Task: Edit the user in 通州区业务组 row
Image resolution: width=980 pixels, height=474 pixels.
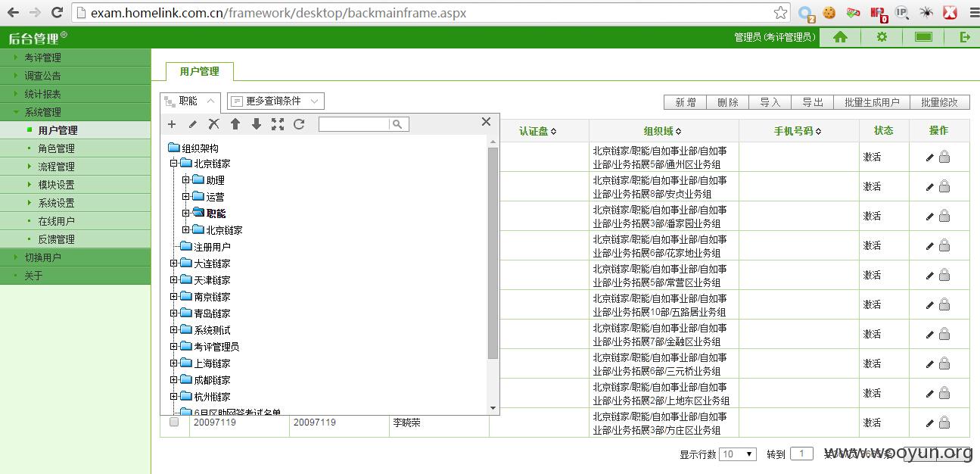Action: point(930,157)
